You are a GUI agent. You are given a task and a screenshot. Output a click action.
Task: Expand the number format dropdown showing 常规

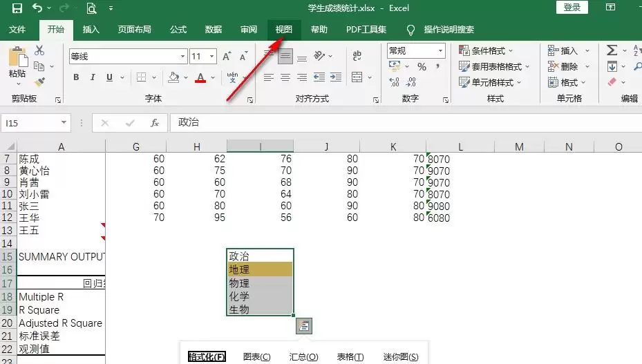pyautogui.click(x=441, y=51)
